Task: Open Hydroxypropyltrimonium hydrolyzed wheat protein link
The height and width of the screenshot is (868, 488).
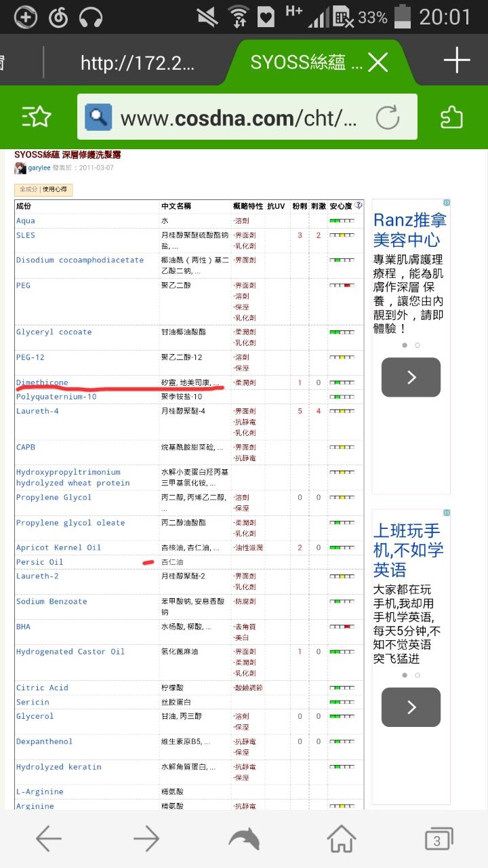Action: 73,477
